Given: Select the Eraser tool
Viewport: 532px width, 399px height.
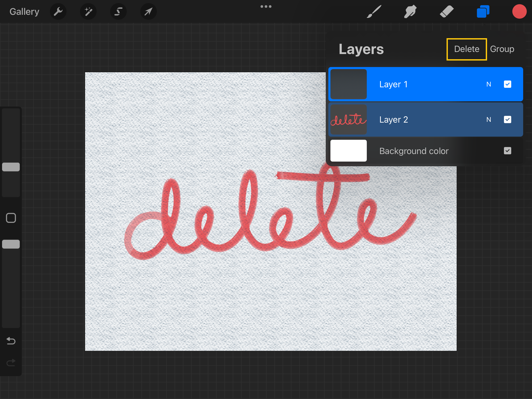Looking at the screenshot, I should 447,12.
